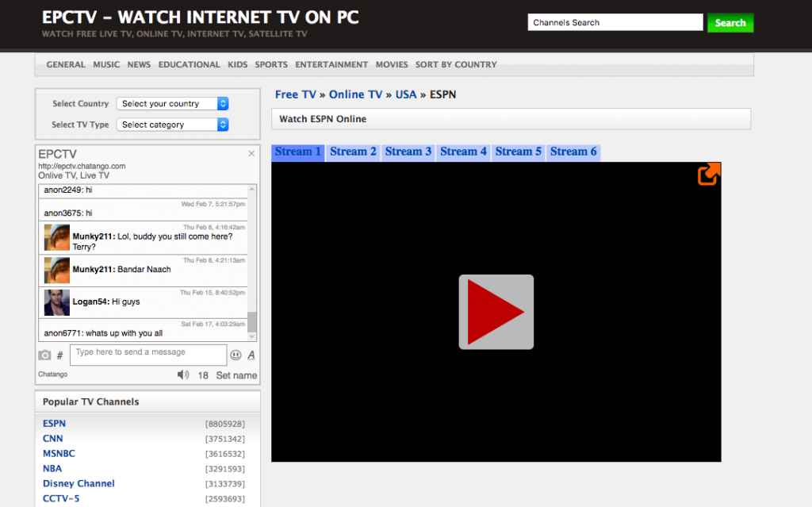Start the stream with the play button
Image resolution: width=812 pixels, height=507 pixels.
pos(496,311)
